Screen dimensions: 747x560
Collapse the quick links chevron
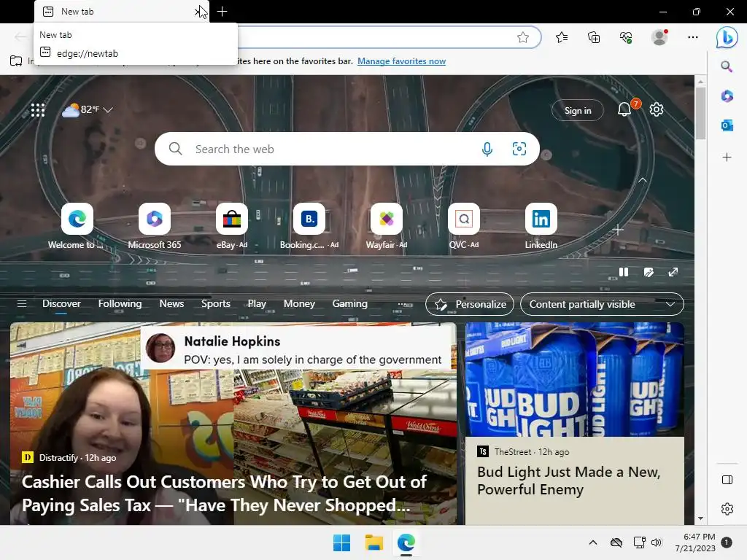643,180
